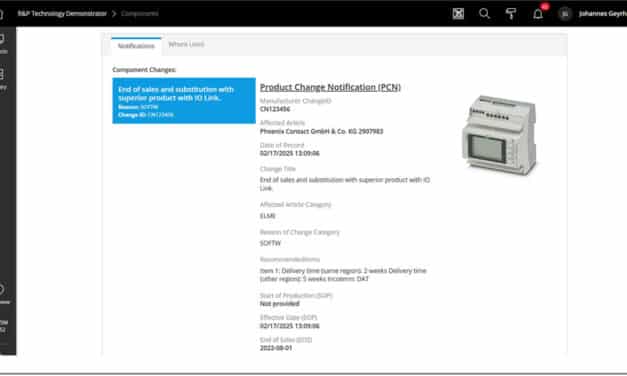Click the Not provided value under Start of Production

point(280,304)
